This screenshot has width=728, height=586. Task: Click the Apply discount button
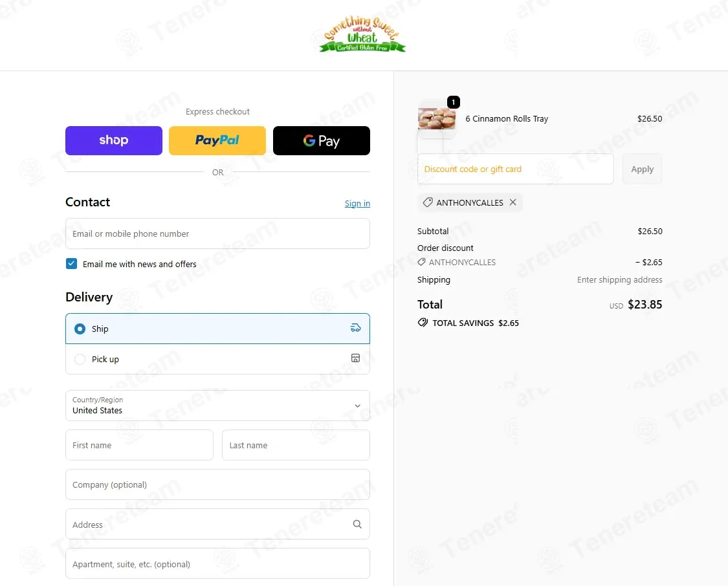pyautogui.click(x=642, y=169)
